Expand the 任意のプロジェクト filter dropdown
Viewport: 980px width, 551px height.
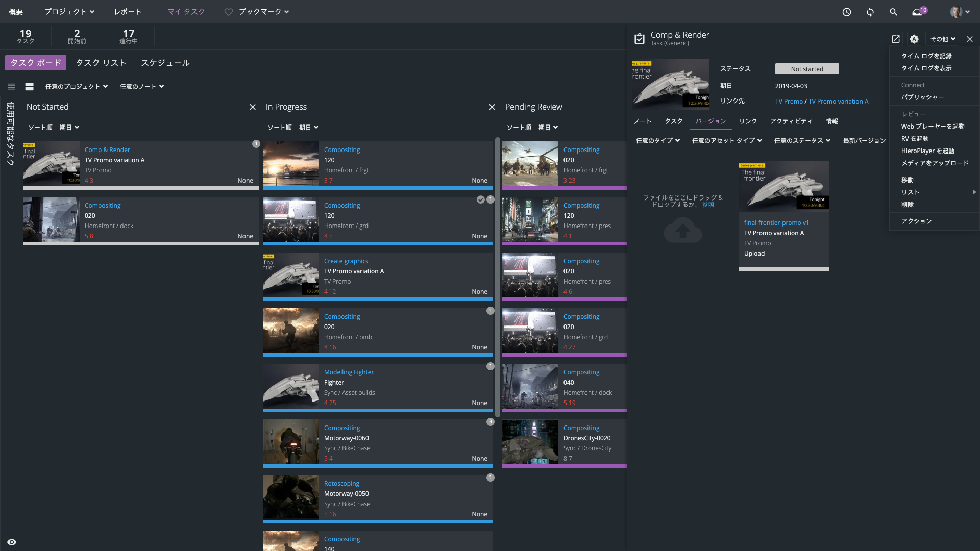coord(77,87)
